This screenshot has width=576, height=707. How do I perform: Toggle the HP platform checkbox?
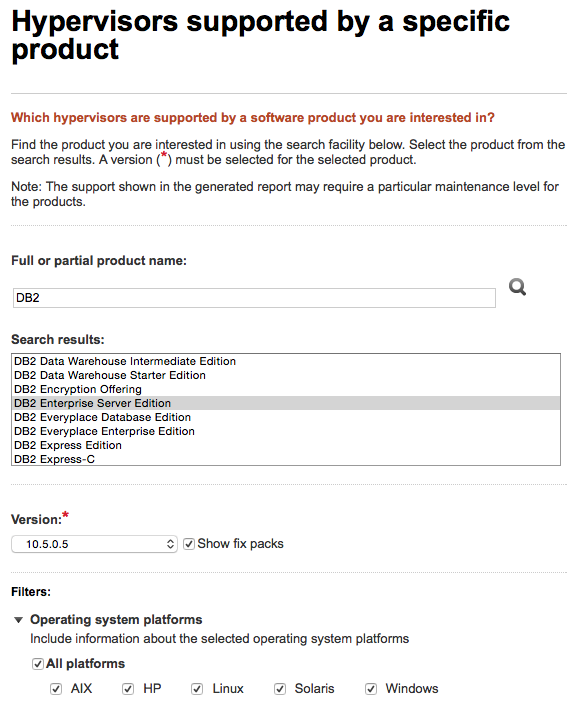pyautogui.click(x=128, y=689)
